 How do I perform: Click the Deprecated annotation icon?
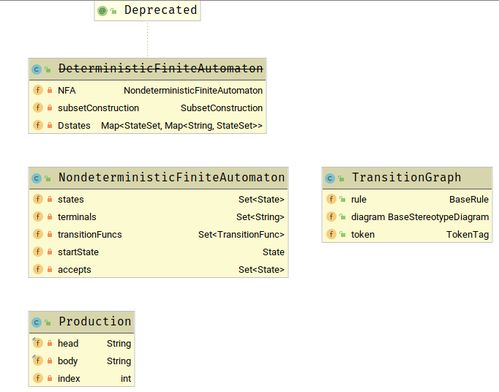pos(102,11)
